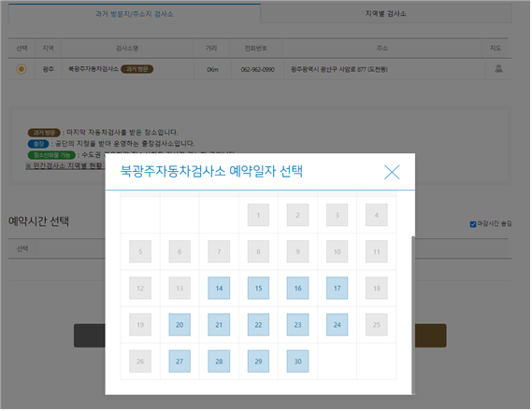The width and height of the screenshot is (532, 411).
Task: Choose the 30th in the calendar
Action: pyautogui.click(x=298, y=362)
